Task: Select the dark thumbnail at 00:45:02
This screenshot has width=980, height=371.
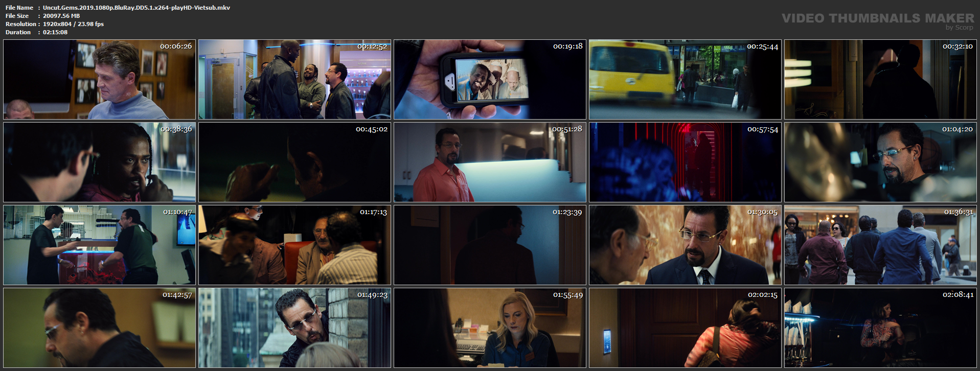Action: tap(295, 163)
